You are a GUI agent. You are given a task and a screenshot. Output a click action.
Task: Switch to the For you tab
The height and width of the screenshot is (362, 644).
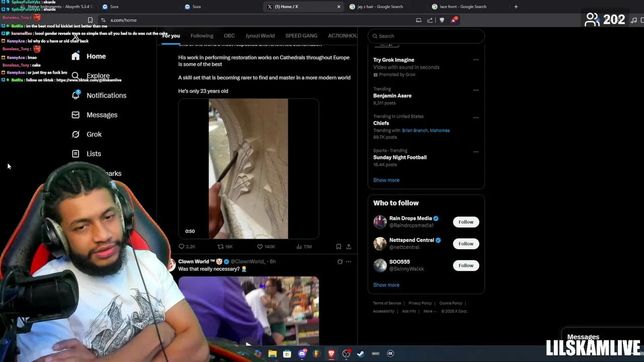(x=171, y=36)
